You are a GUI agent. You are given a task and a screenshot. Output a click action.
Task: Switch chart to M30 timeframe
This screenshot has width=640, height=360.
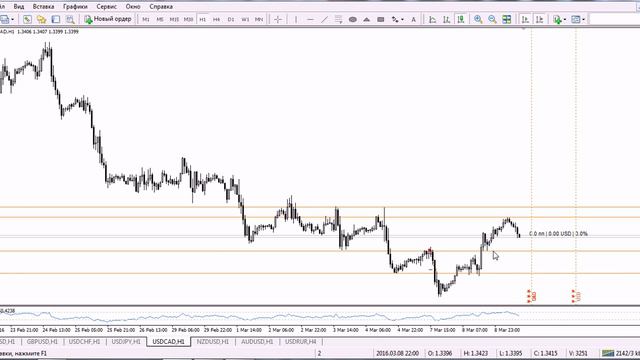(188, 19)
